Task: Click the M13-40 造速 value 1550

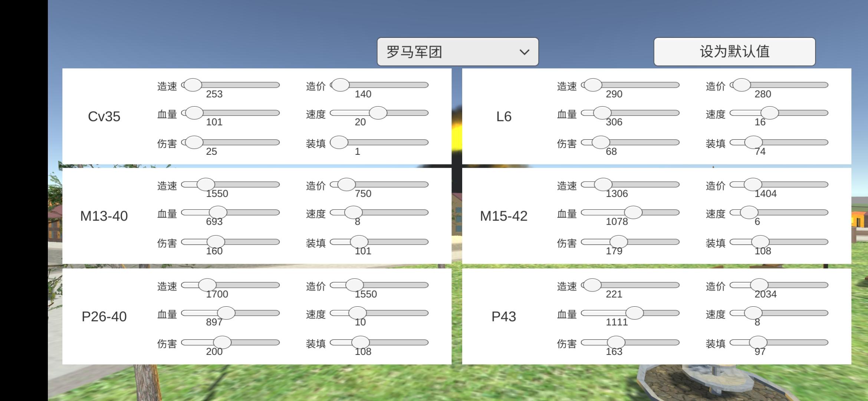Action: click(x=217, y=194)
